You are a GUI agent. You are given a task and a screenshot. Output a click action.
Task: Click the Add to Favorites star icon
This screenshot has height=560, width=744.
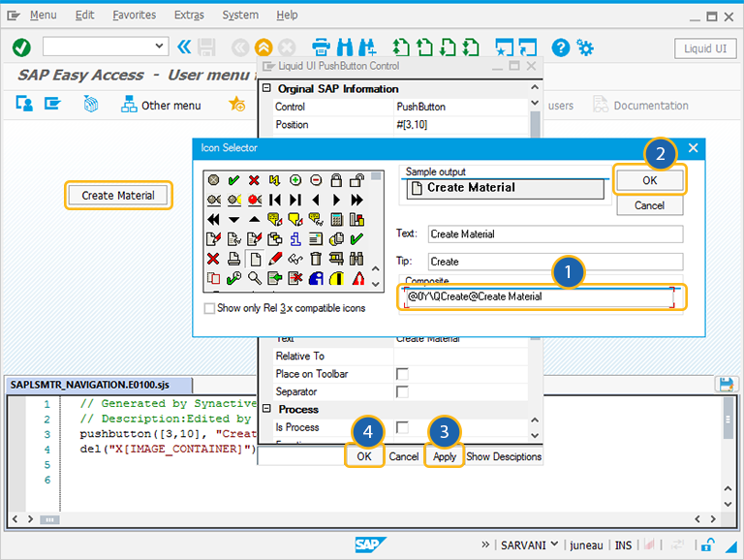[236, 104]
